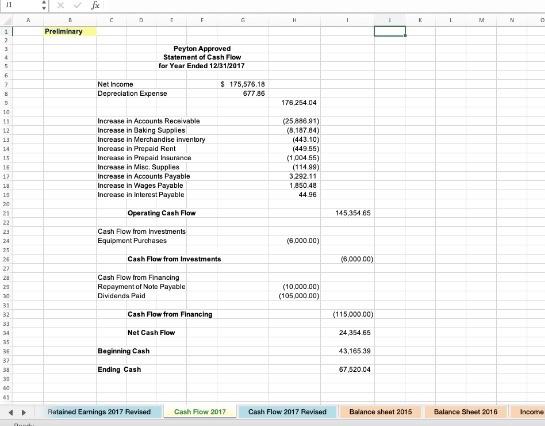Click the 176,254.04 subtotal cell
The image size is (545, 426).
tap(299, 103)
